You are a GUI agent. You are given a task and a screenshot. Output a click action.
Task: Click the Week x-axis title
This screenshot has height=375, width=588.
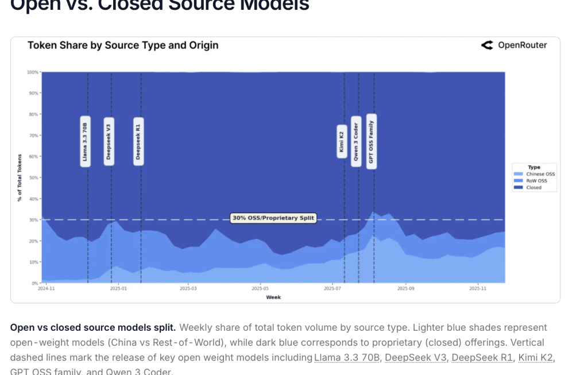[x=273, y=297]
